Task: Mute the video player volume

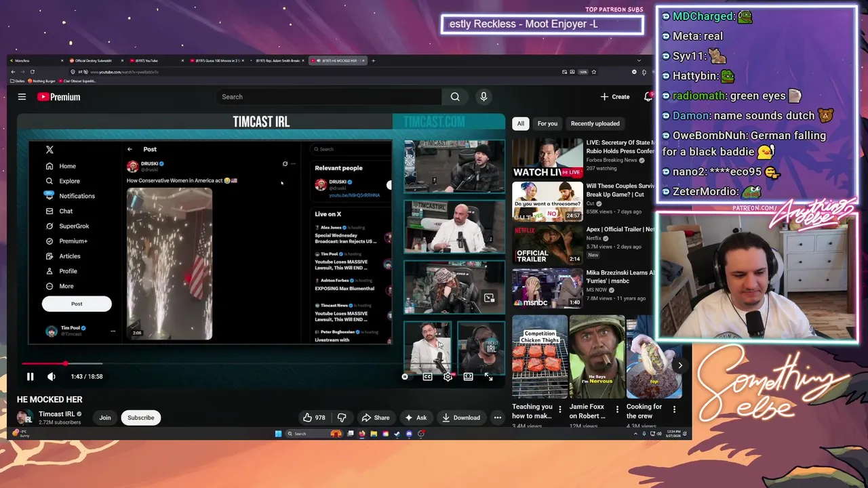Action: tap(52, 377)
